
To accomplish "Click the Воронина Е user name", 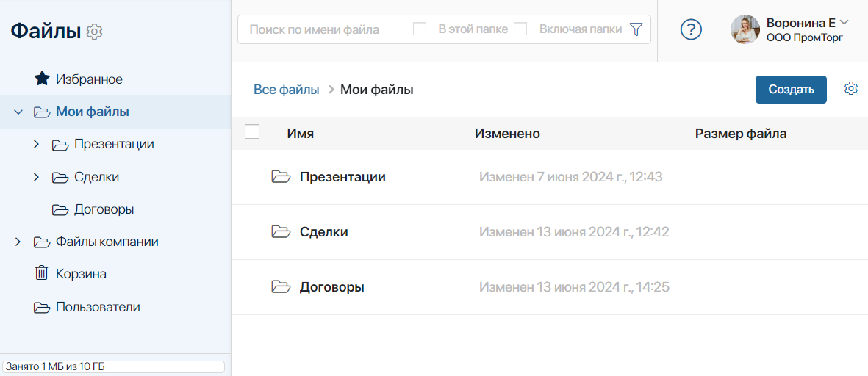I will click(x=801, y=23).
